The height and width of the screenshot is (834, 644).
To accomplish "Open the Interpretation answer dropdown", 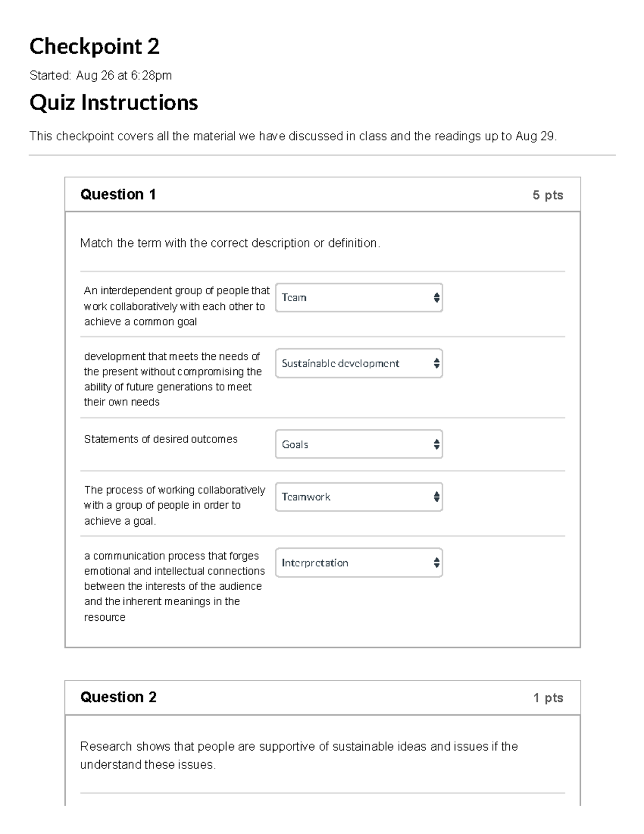I will (x=358, y=563).
